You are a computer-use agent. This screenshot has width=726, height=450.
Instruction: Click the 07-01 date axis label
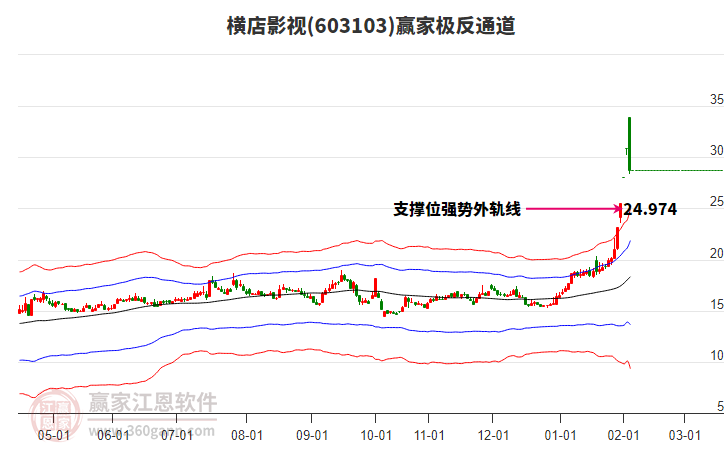click(177, 436)
